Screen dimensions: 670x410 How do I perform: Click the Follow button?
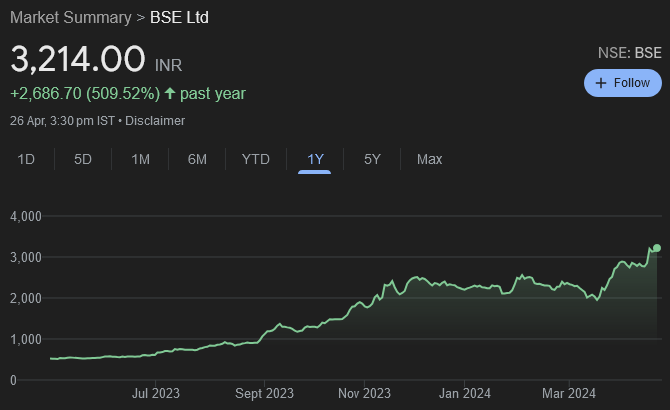(x=623, y=83)
